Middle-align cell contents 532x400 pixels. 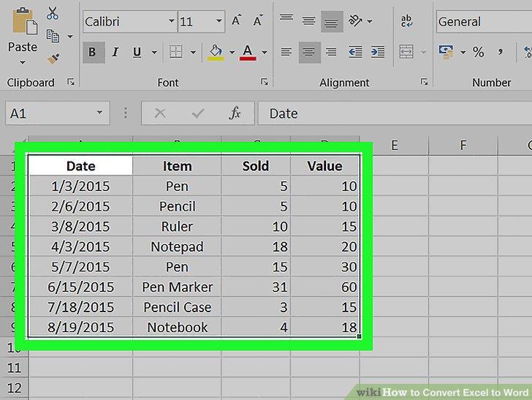[308, 21]
